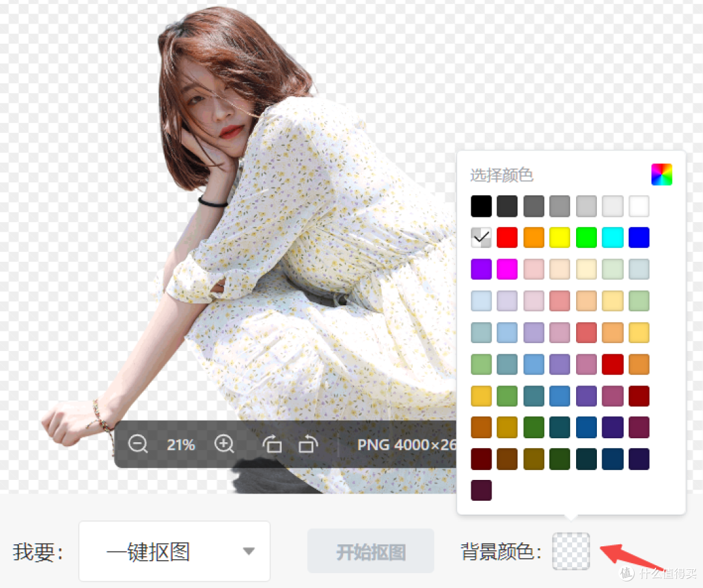Click the PNG 4000× image info text
This screenshot has width=703, height=588.
pyautogui.click(x=407, y=445)
